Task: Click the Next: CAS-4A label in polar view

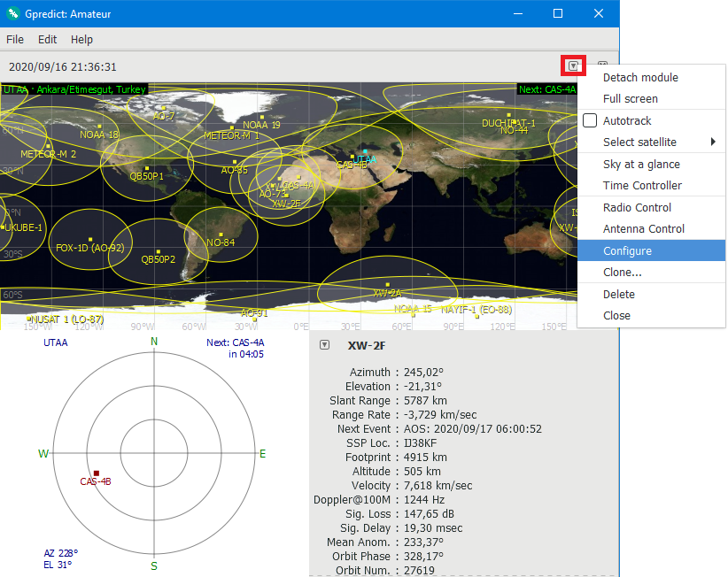Action: [x=236, y=342]
